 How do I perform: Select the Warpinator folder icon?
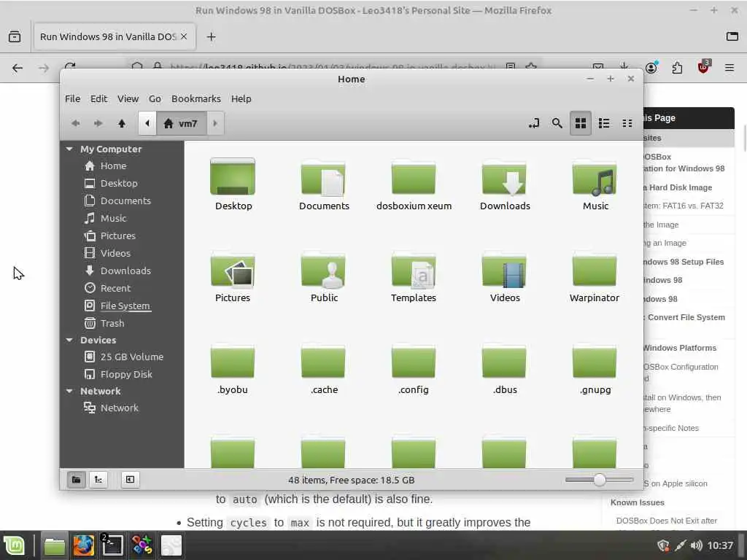[x=595, y=270]
